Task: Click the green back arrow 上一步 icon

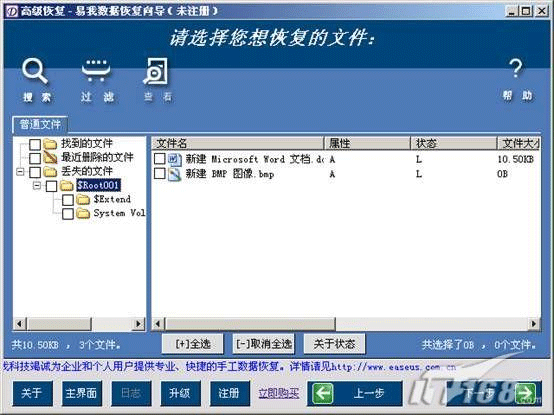Action: (x=323, y=393)
